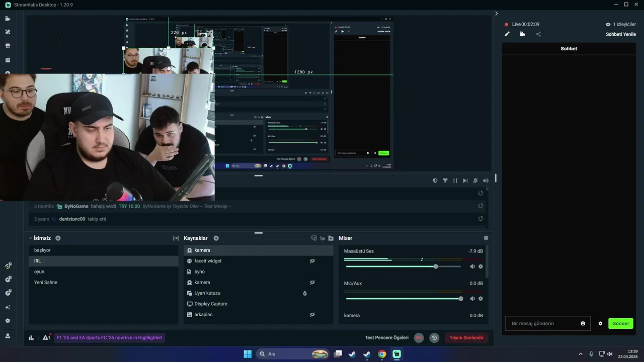This screenshot has height=362, width=644.
Task: Start recording with the REC button
Action: click(x=419, y=338)
